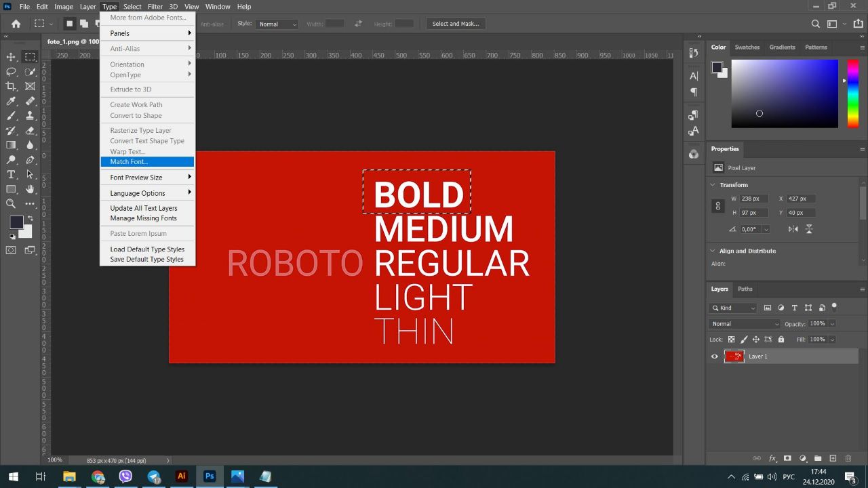Hide Layer 1 with eye icon

714,357
